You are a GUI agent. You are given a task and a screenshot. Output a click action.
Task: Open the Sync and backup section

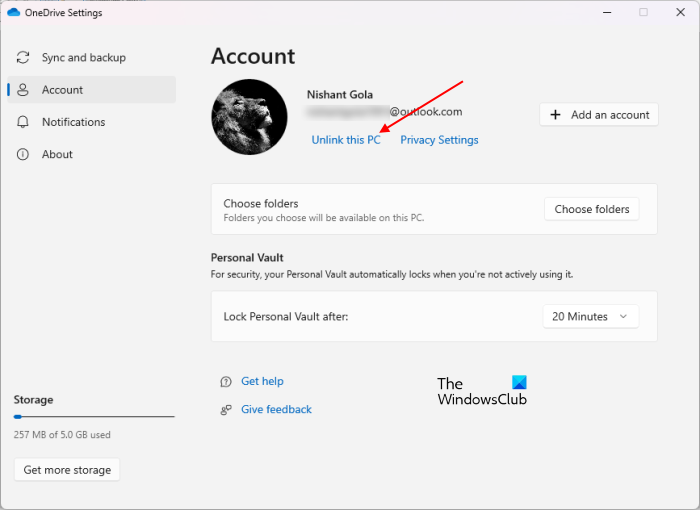tap(92, 58)
